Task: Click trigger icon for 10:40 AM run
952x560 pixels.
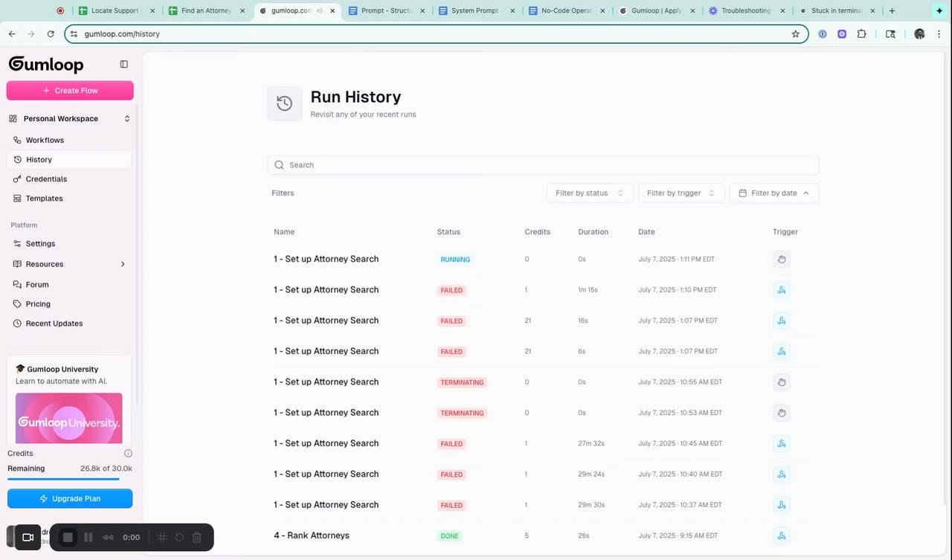Action: pyautogui.click(x=781, y=474)
